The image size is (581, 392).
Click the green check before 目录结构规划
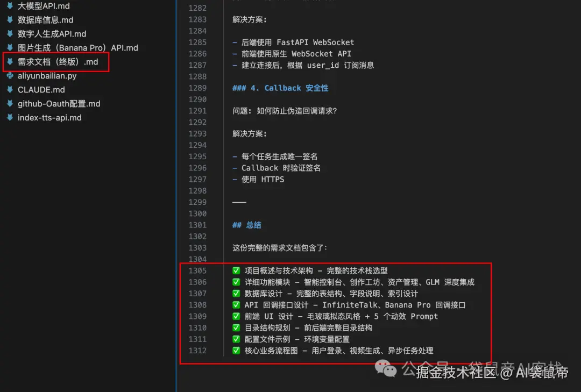tap(236, 328)
